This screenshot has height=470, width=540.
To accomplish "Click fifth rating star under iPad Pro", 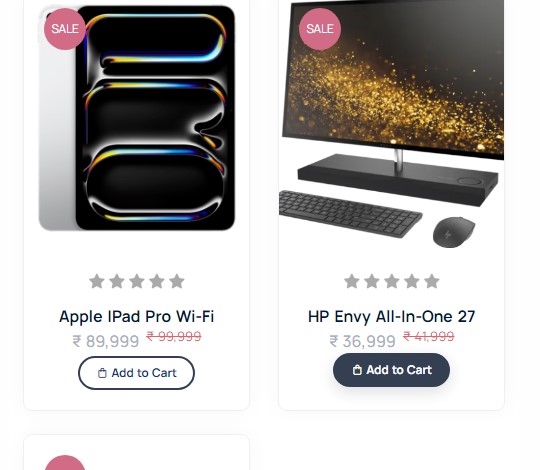I will [177, 281].
